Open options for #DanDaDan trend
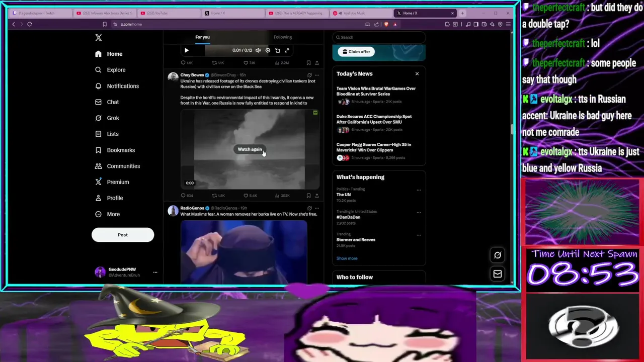The height and width of the screenshot is (362, 644). click(x=419, y=213)
